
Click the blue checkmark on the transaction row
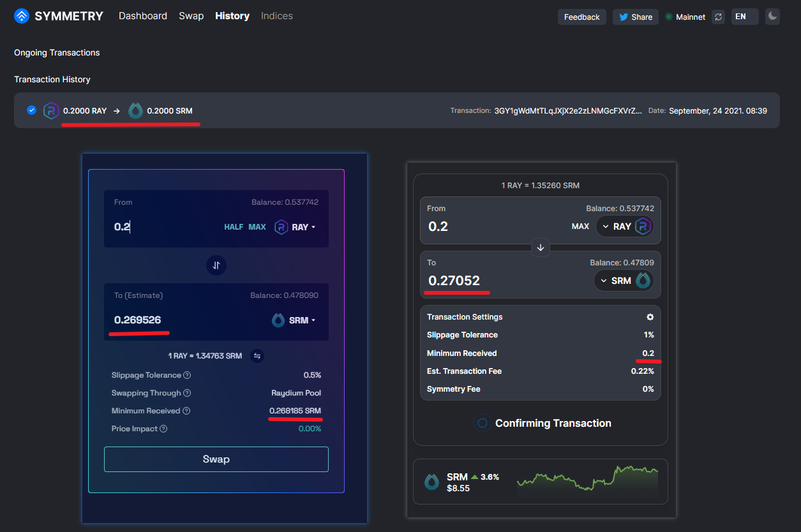pyautogui.click(x=31, y=110)
